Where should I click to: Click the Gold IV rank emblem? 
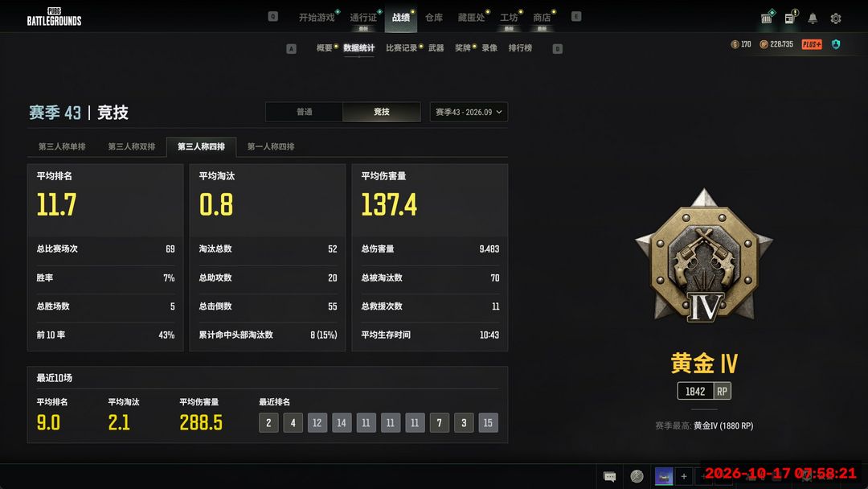703,255
